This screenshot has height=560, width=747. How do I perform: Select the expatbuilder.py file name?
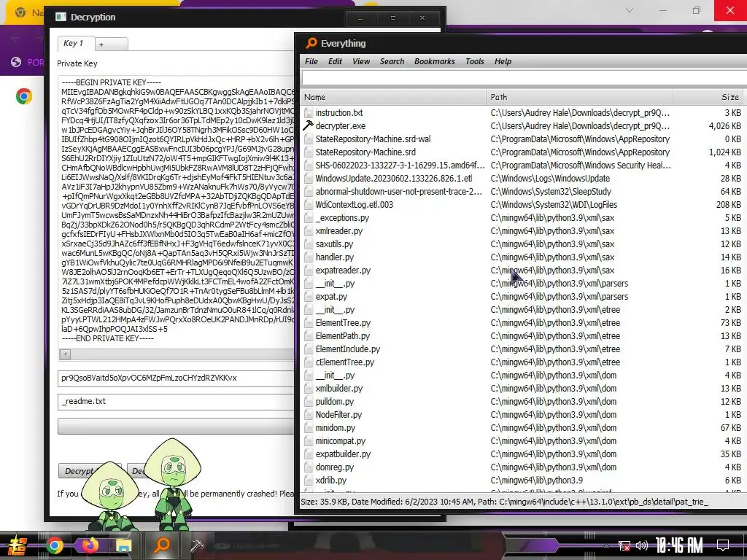343,454
